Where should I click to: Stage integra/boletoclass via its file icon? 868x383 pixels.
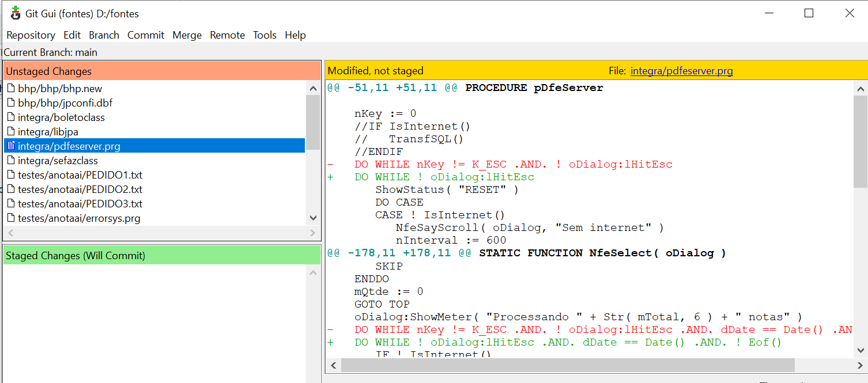pos(11,117)
